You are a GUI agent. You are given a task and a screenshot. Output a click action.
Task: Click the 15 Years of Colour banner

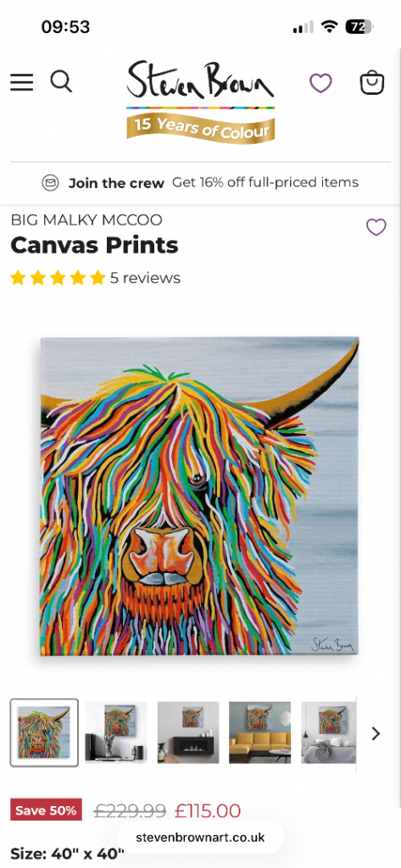(200, 126)
